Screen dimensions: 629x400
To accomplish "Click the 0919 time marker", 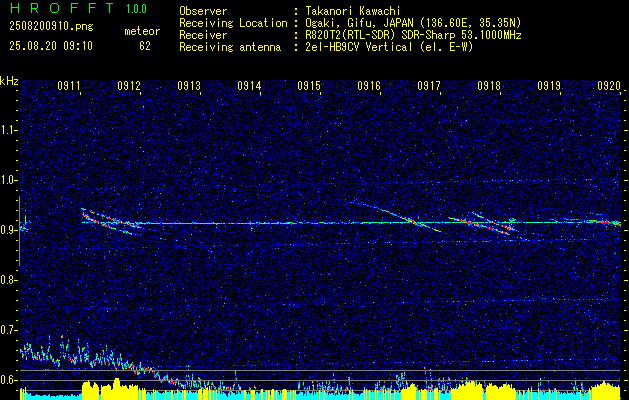I will point(549,85).
